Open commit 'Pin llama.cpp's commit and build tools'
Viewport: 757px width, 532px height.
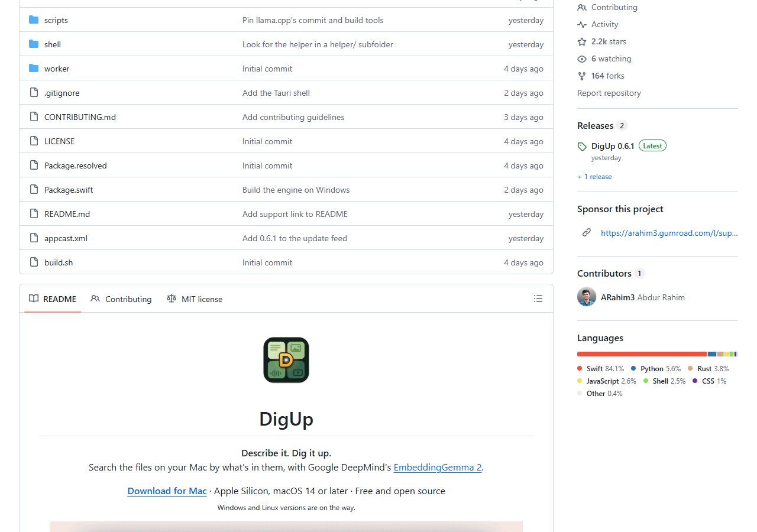coord(313,20)
